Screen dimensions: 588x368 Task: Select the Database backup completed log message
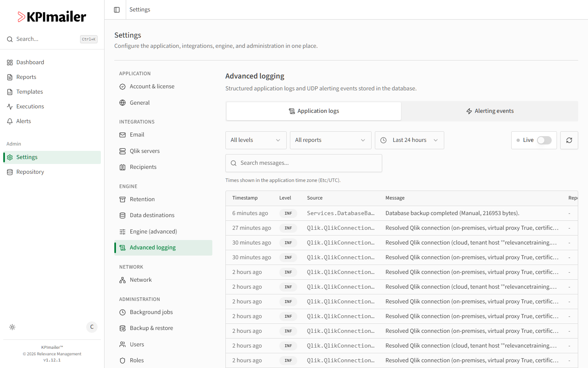[x=452, y=213]
